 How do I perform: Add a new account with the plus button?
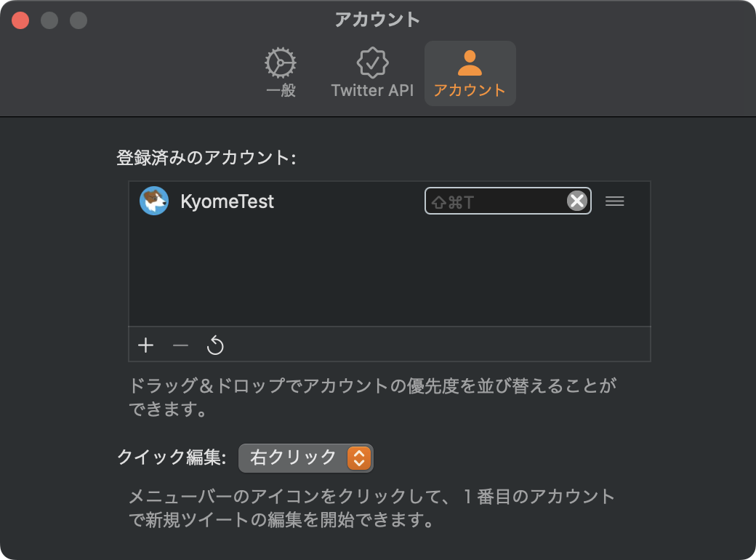145,345
